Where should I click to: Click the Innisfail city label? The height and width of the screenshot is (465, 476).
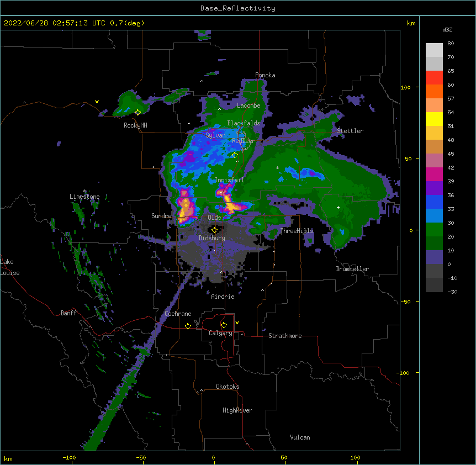click(229, 180)
